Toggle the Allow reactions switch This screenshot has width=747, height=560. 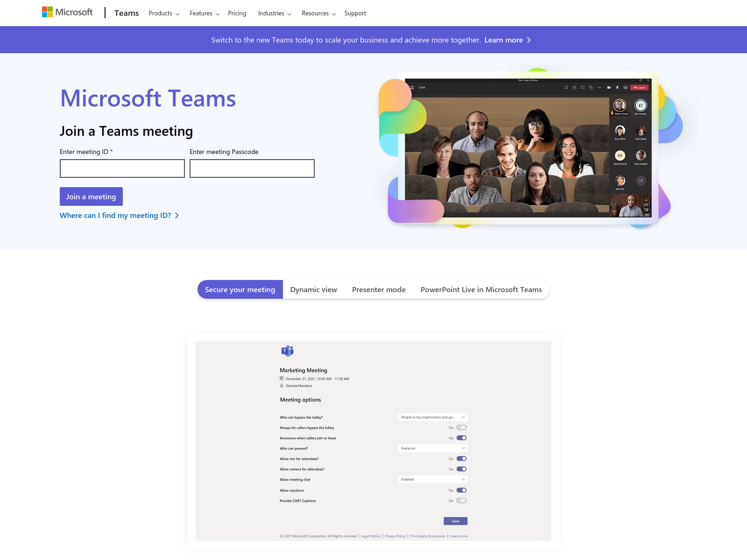(x=461, y=490)
